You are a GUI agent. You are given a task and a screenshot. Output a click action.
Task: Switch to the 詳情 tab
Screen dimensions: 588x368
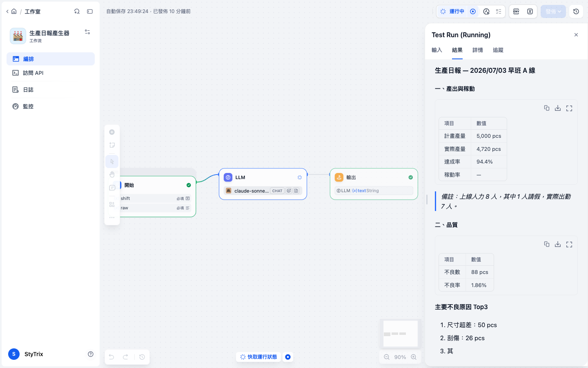click(478, 50)
